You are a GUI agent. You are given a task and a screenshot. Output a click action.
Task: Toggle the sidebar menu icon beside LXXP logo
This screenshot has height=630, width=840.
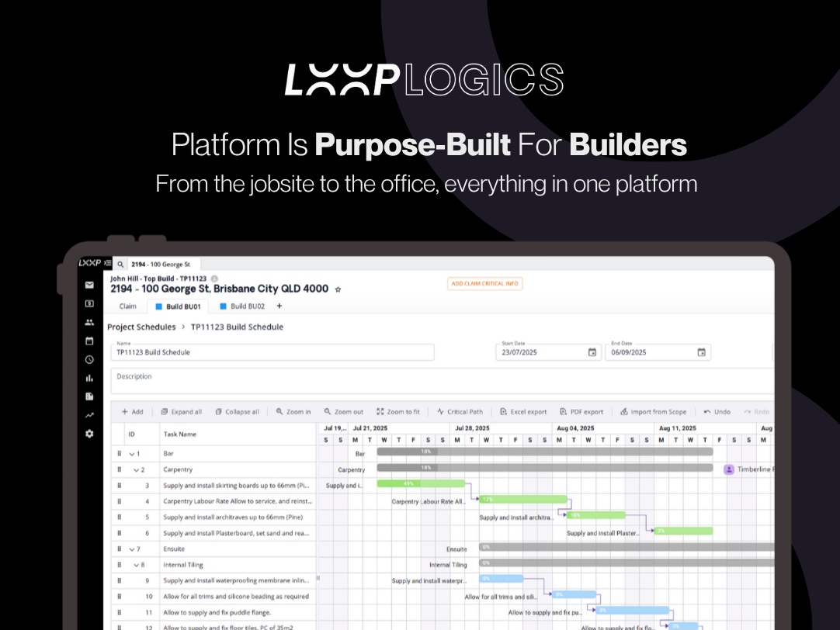point(108,263)
